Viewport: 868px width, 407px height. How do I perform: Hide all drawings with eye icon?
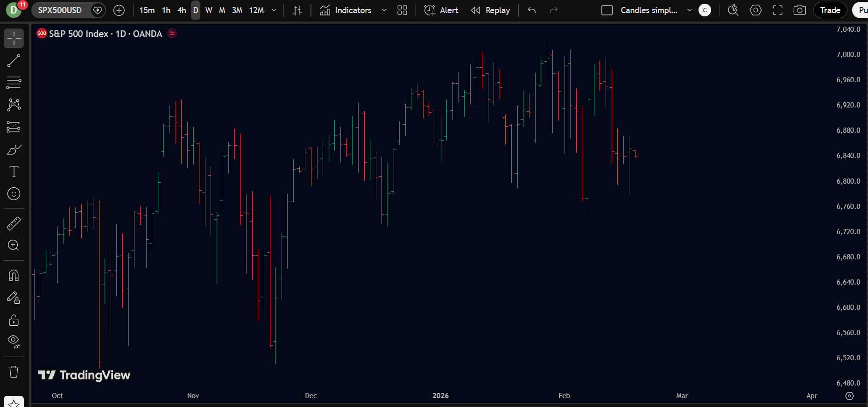click(14, 342)
